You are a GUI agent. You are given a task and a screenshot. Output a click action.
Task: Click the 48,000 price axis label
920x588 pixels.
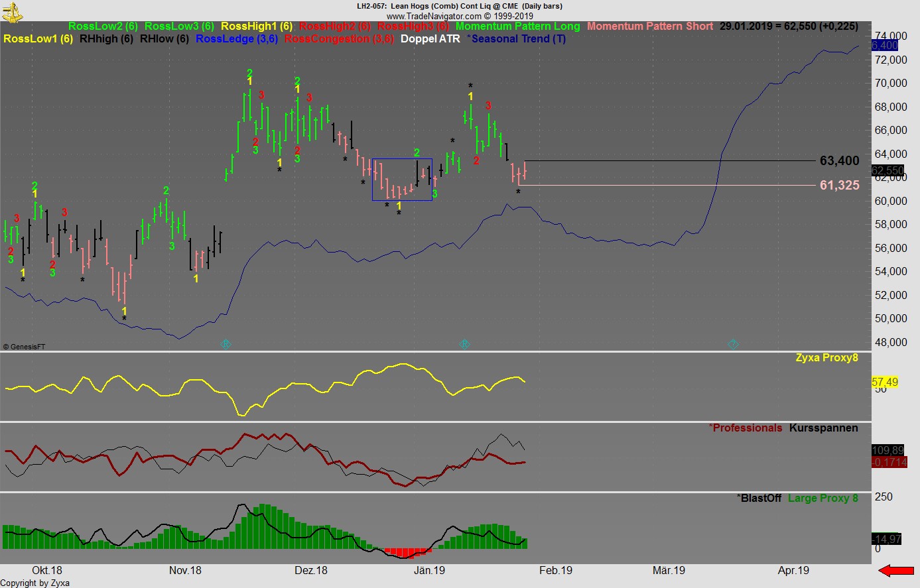[891, 343]
